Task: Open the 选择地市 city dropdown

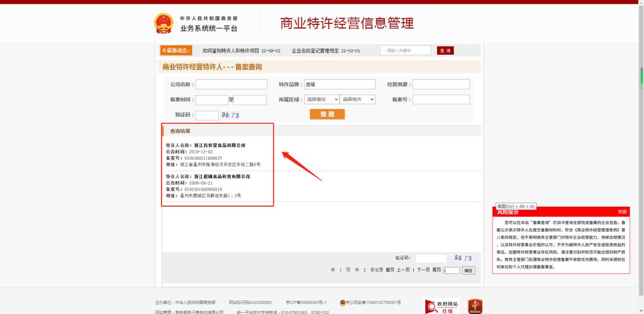Action: (x=357, y=100)
